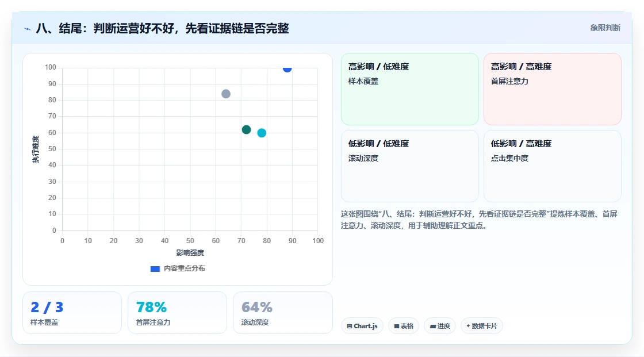Click the 影响强度 x-axis title
The width and height of the screenshot is (644, 357).
pyautogui.click(x=190, y=252)
